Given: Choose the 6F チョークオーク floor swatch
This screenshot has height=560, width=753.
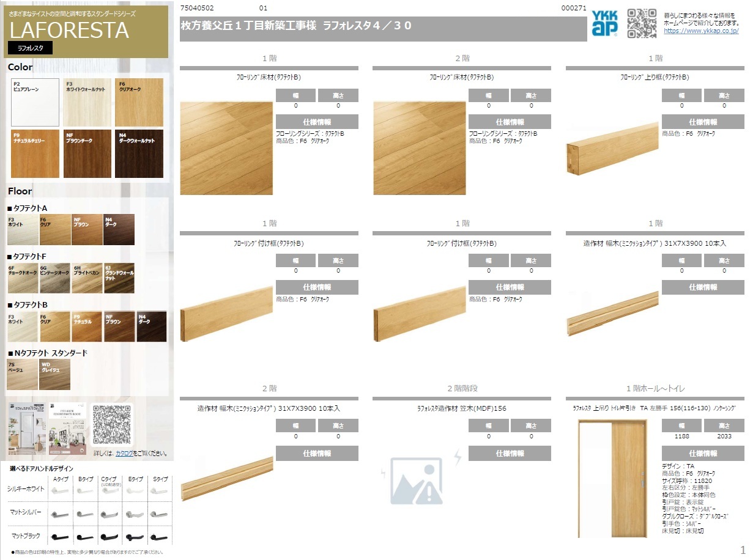Looking at the screenshot, I should coord(23,278).
